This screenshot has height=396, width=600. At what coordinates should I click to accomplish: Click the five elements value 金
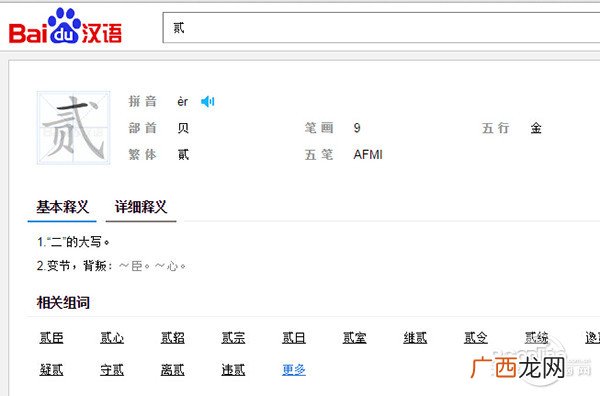[536, 128]
